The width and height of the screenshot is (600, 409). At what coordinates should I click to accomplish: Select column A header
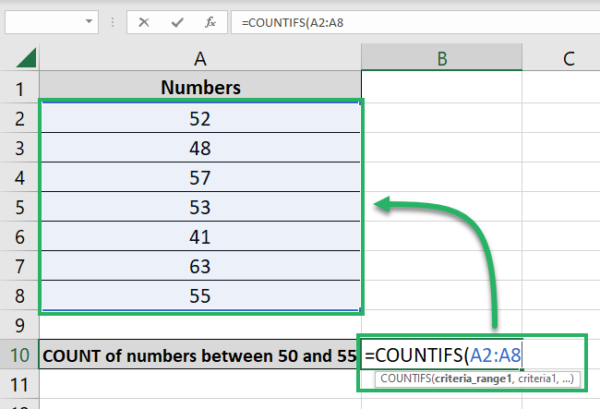pyautogui.click(x=200, y=58)
